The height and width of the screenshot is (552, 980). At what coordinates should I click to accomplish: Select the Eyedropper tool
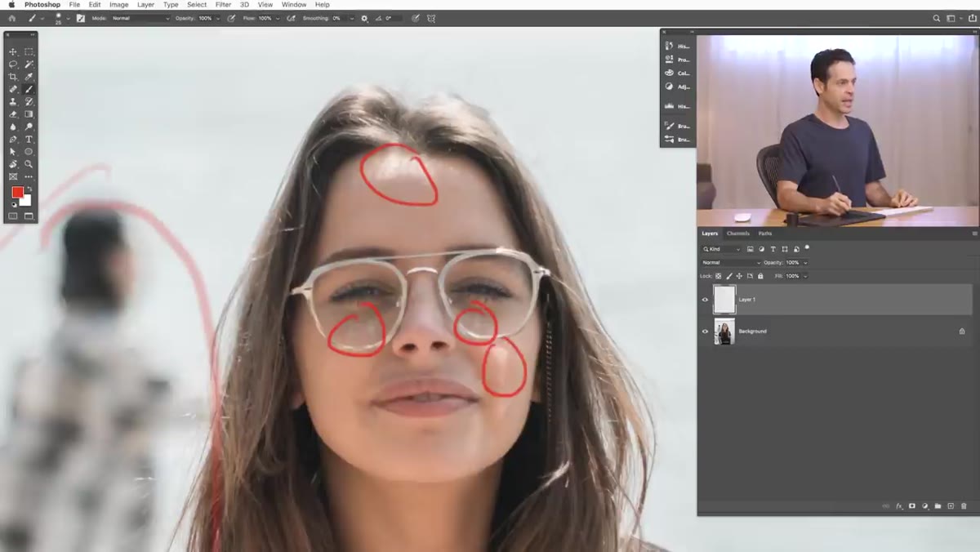[x=29, y=77]
